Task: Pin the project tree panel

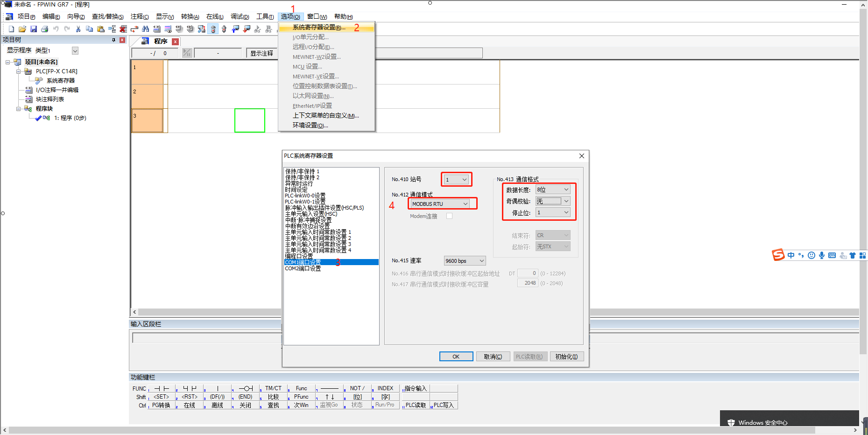Action: click(x=113, y=40)
